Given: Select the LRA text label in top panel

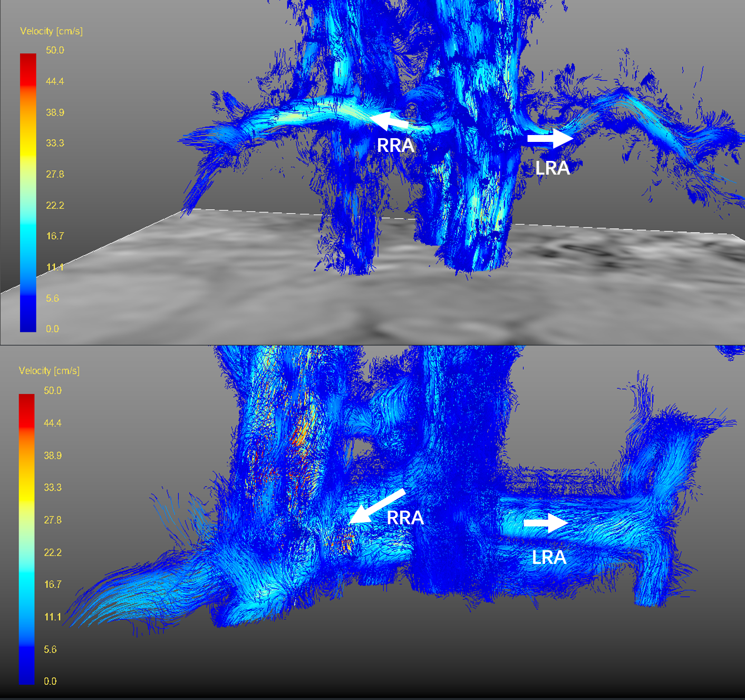Looking at the screenshot, I should coord(552,168).
